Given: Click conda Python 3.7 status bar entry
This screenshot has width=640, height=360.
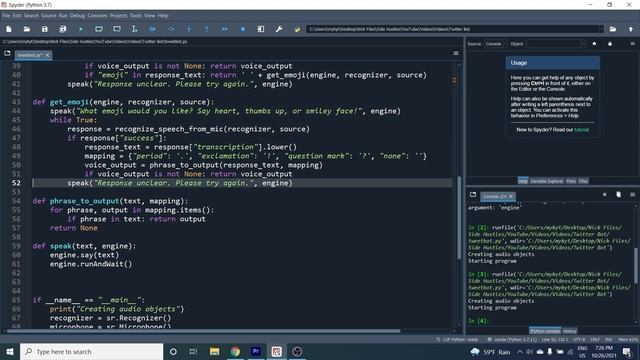Looking at the screenshot, I should pyautogui.click(x=511, y=340).
